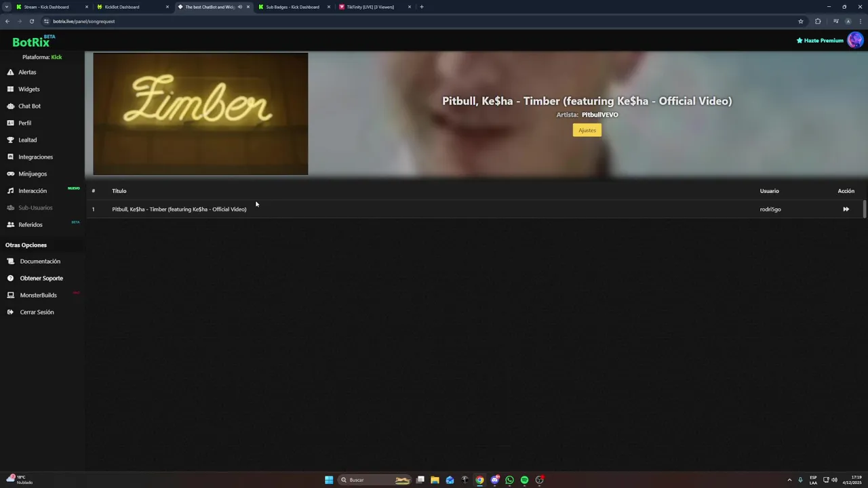Click the Pitbull Timber title in queue row

(x=179, y=209)
